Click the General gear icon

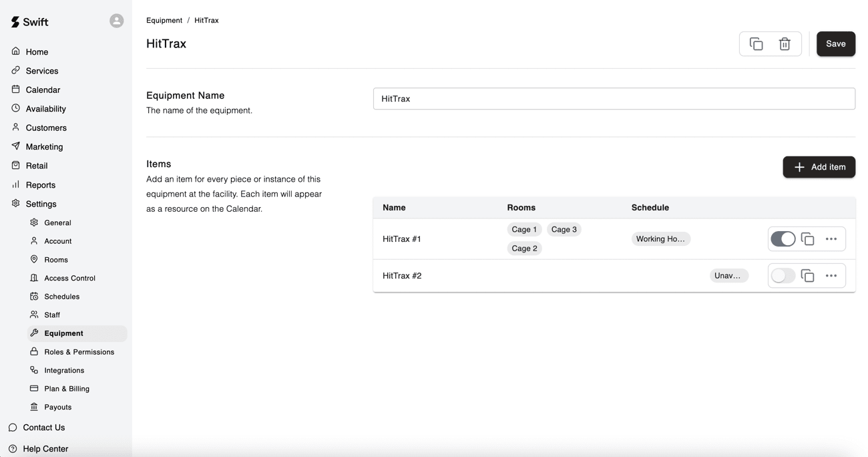pyautogui.click(x=34, y=222)
